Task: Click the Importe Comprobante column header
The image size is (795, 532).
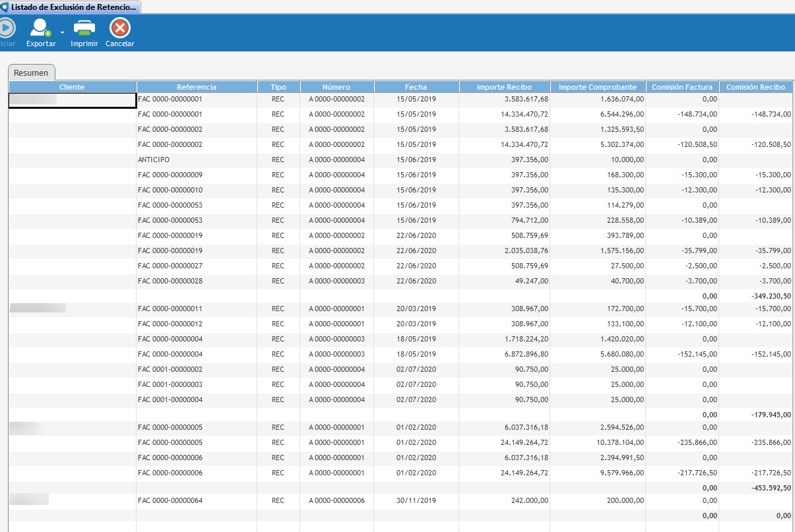Action: [x=597, y=87]
